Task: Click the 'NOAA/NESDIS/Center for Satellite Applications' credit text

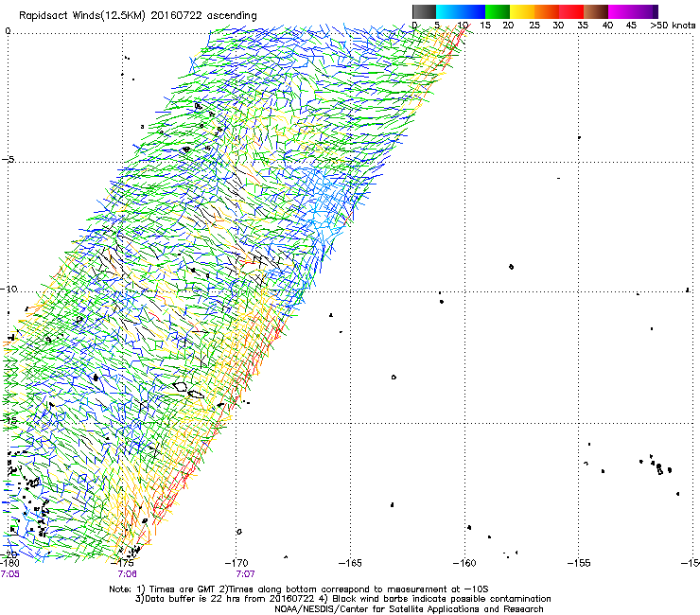Action: coord(377,609)
